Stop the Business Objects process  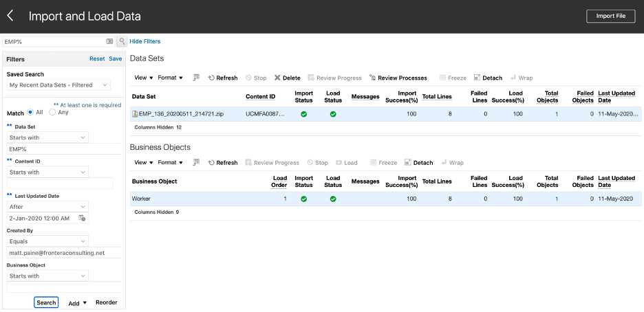click(317, 163)
